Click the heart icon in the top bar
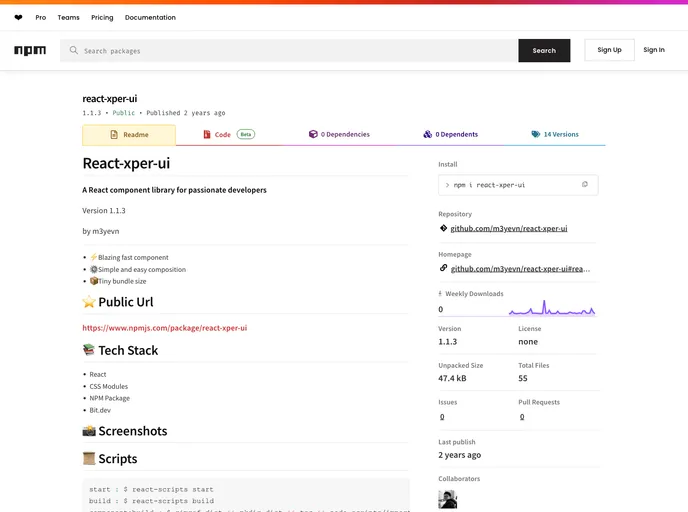 [18, 18]
